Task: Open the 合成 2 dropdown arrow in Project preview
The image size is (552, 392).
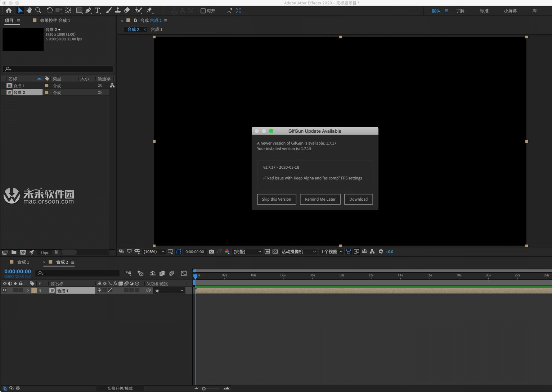Action: point(59,29)
